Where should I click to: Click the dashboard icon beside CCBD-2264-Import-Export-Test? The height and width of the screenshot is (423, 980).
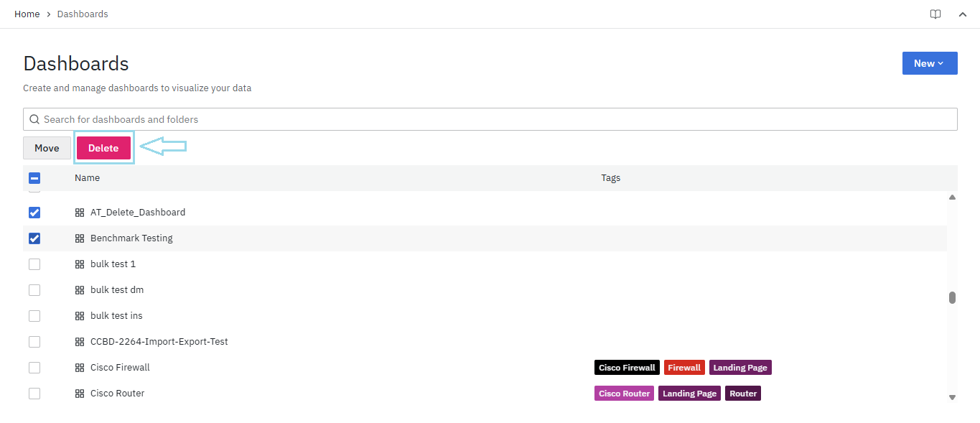pyautogui.click(x=80, y=342)
